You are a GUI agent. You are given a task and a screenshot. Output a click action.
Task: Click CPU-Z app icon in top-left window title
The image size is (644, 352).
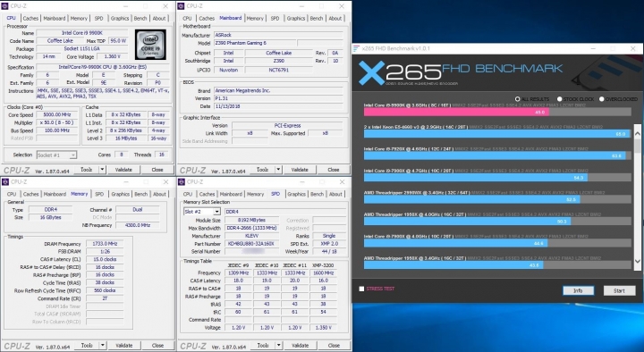(x=5, y=6)
